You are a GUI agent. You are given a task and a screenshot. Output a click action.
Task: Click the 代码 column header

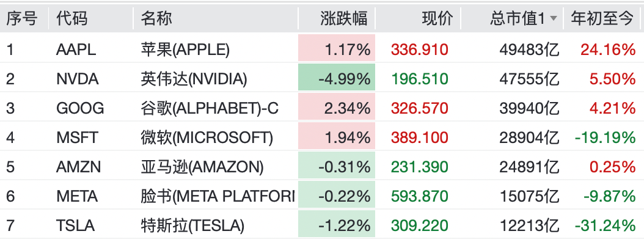[x=72, y=18]
